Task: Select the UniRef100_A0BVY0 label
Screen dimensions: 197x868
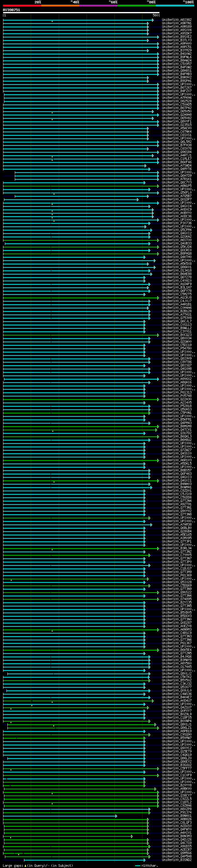Action: (x=177, y=213)
